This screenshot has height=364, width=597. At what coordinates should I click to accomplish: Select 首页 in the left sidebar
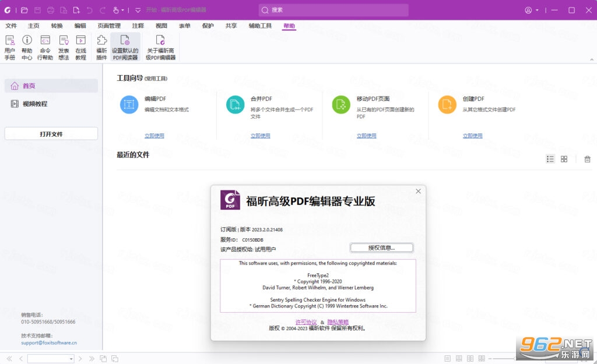click(51, 86)
